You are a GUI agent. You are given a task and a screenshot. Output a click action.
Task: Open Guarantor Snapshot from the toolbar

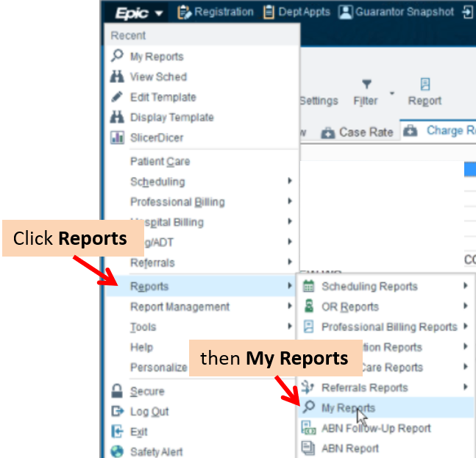pos(396,12)
